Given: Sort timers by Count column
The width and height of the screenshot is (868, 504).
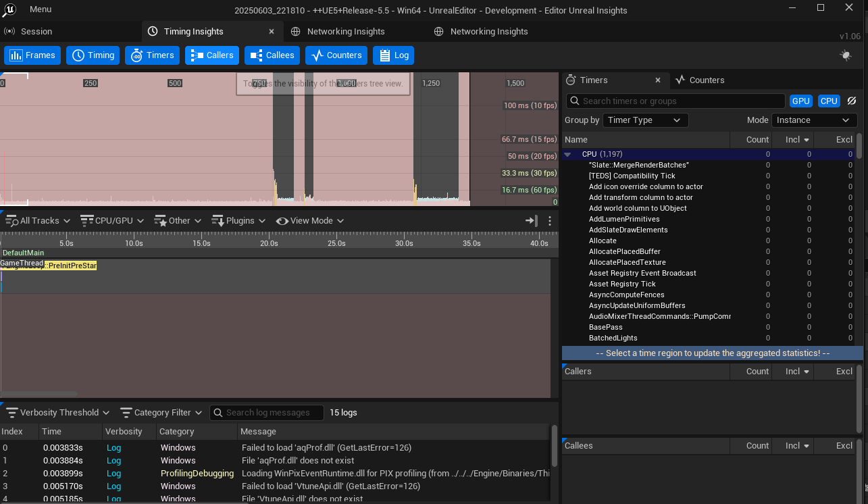Looking at the screenshot, I should click(x=751, y=139).
